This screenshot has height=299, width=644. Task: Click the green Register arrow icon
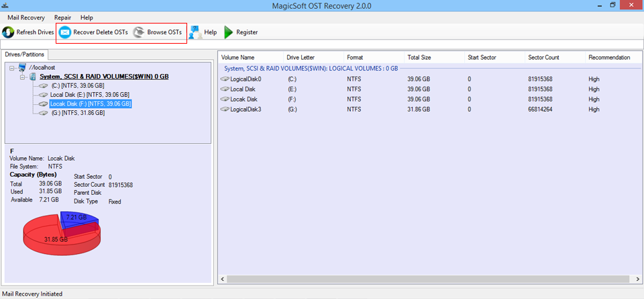pyautogui.click(x=229, y=32)
